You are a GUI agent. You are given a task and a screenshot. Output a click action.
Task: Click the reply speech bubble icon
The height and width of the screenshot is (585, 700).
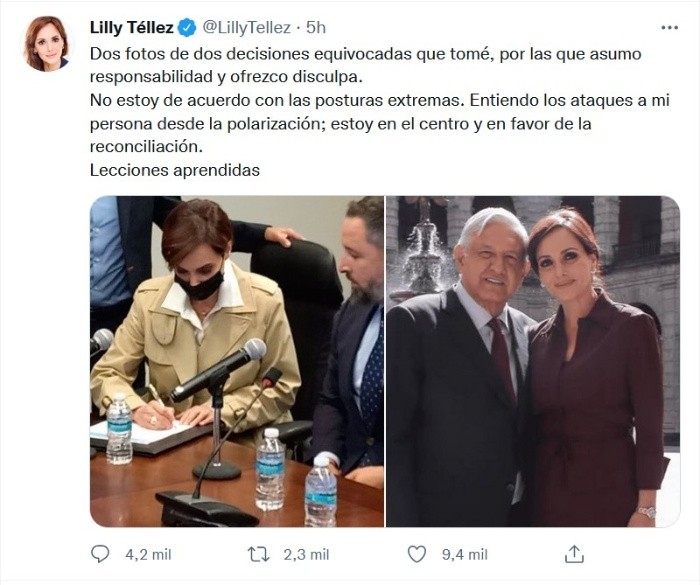(x=99, y=553)
